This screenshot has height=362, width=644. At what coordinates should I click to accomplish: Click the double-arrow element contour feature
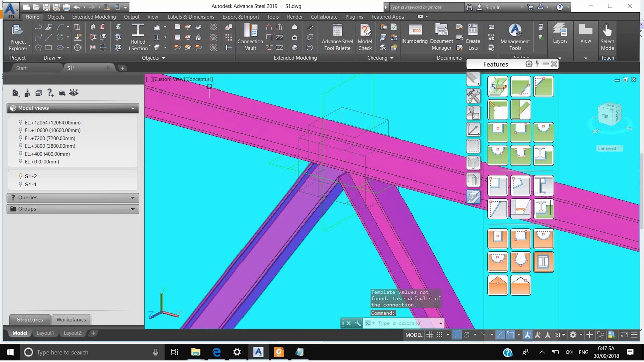(x=520, y=209)
